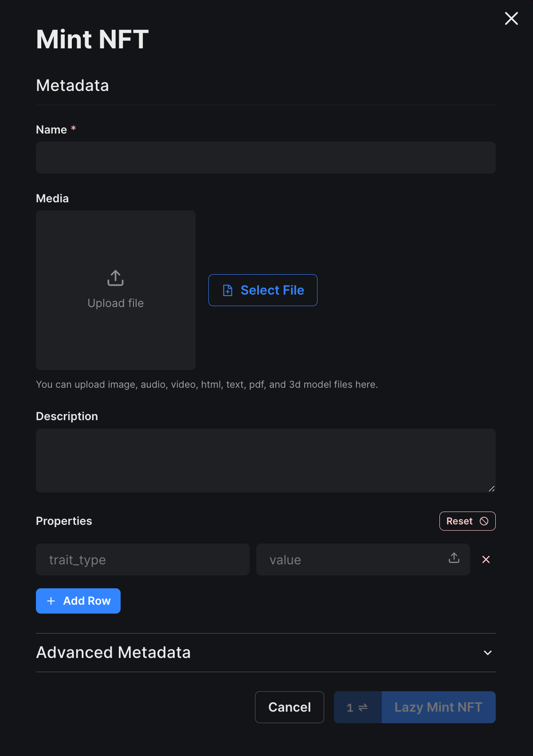
Task: Expand the Advanced Metadata section
Action: 113,652
